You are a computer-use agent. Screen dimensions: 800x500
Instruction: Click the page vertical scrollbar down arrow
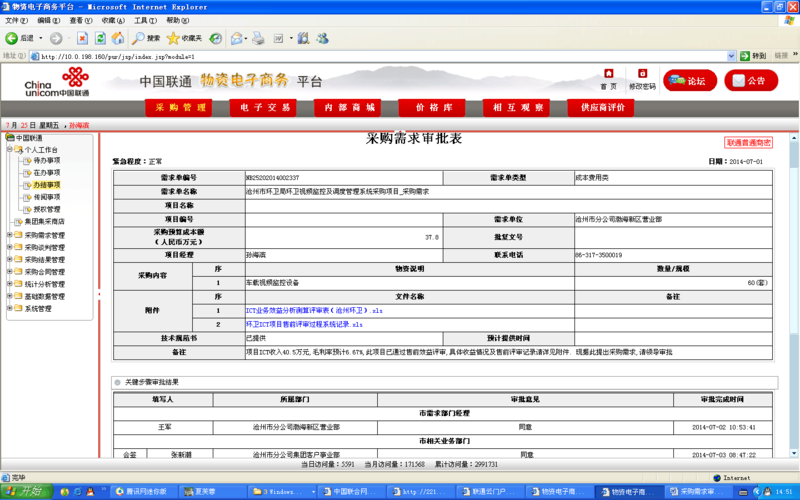(x=794, y=453)
